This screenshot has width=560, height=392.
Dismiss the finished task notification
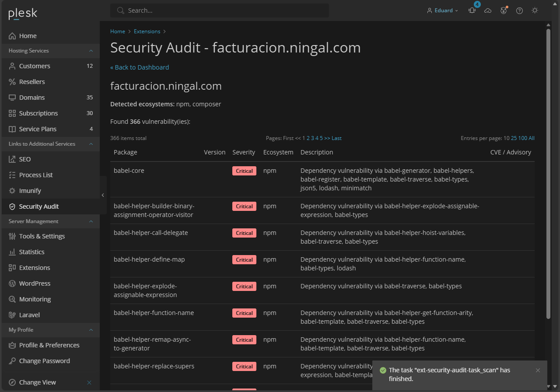tap(538, 370)
